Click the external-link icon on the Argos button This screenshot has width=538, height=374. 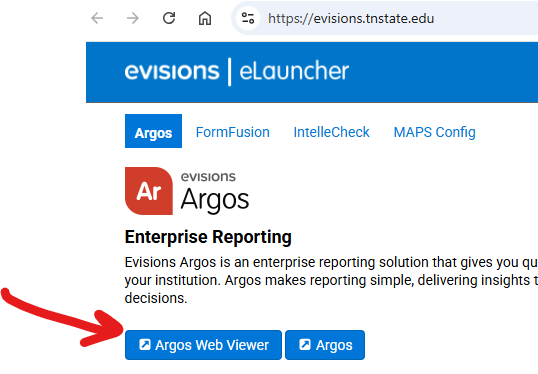pos(305,344)
